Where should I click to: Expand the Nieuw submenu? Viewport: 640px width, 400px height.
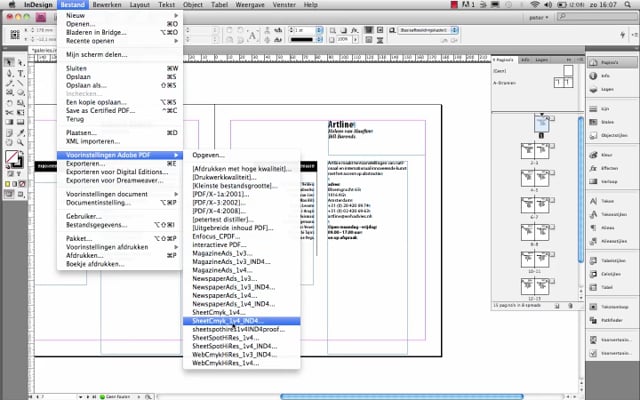pyautogui.click(x=120, y=16)
